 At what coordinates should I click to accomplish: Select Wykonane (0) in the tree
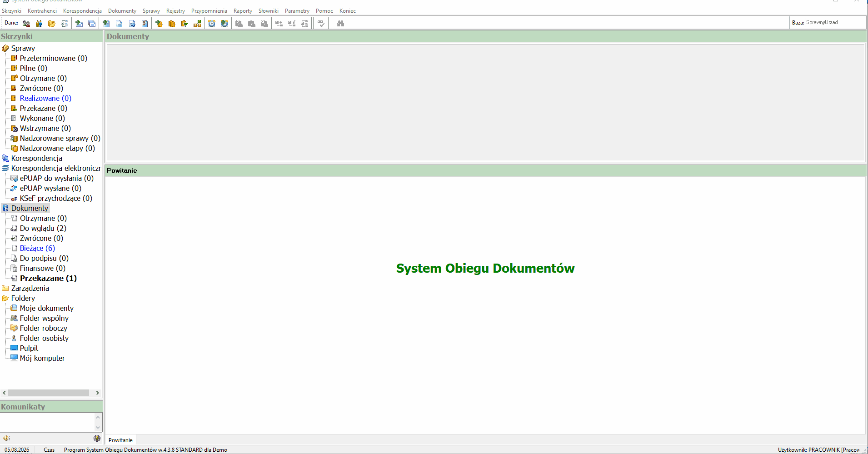point(42,118)
